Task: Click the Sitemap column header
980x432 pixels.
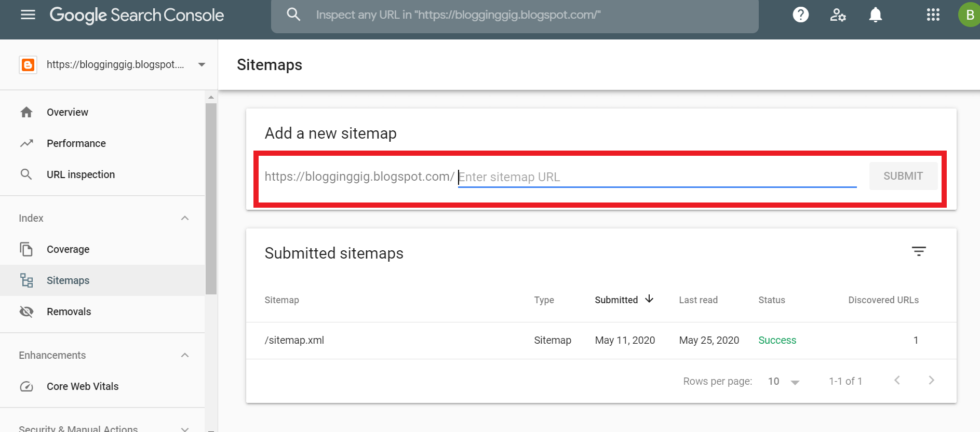Action: [281, 300]
